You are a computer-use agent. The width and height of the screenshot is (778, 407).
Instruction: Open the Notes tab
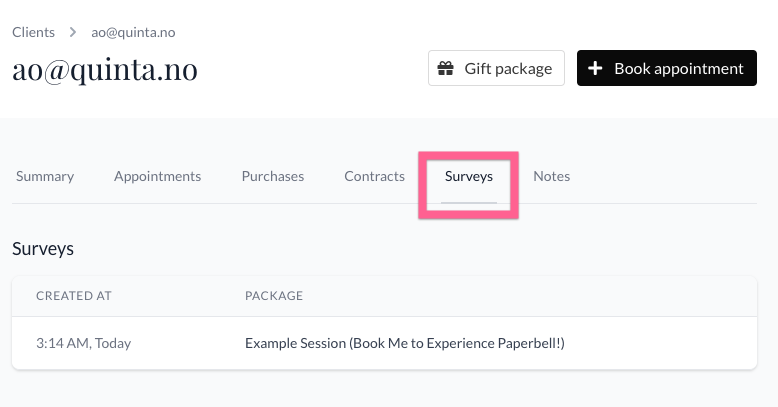point(552,176)
